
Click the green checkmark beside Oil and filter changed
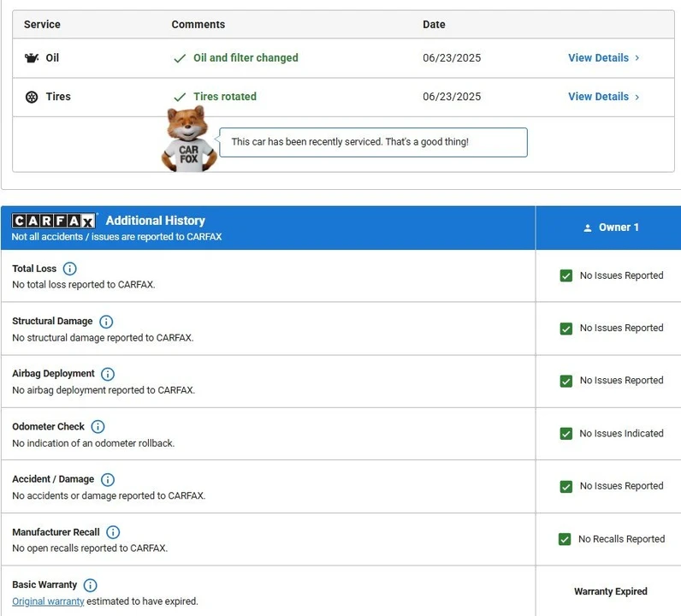(x=180, y=58)
